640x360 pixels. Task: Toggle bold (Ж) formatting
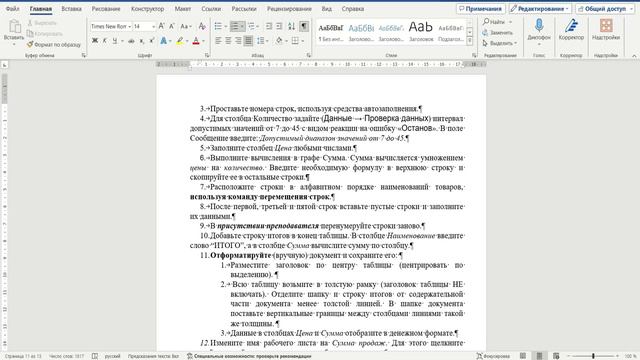coord(95,41)
